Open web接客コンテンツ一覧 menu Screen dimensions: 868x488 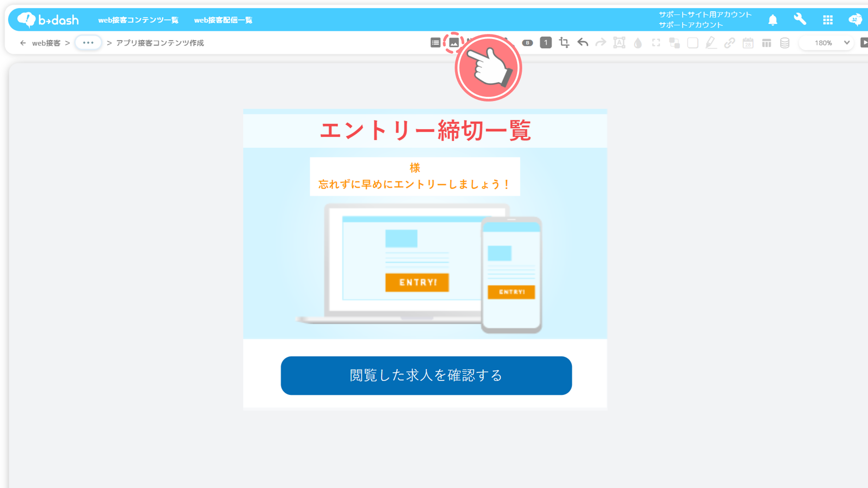[x=138, y=20]
